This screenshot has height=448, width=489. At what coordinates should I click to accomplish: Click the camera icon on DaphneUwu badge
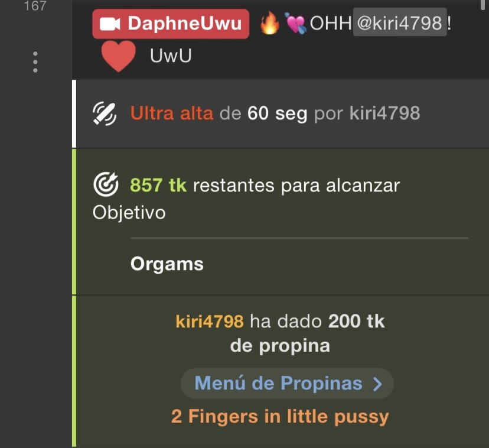click(110, 24)
